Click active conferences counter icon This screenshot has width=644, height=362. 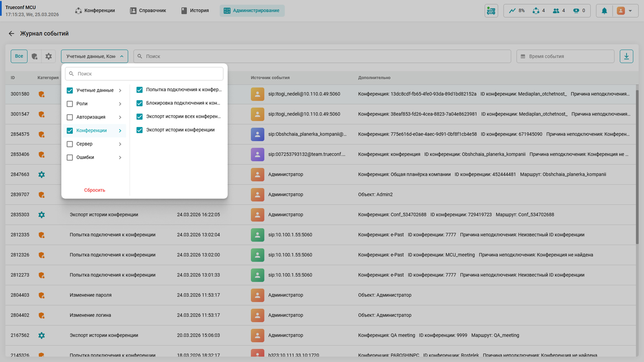(536, 11)
